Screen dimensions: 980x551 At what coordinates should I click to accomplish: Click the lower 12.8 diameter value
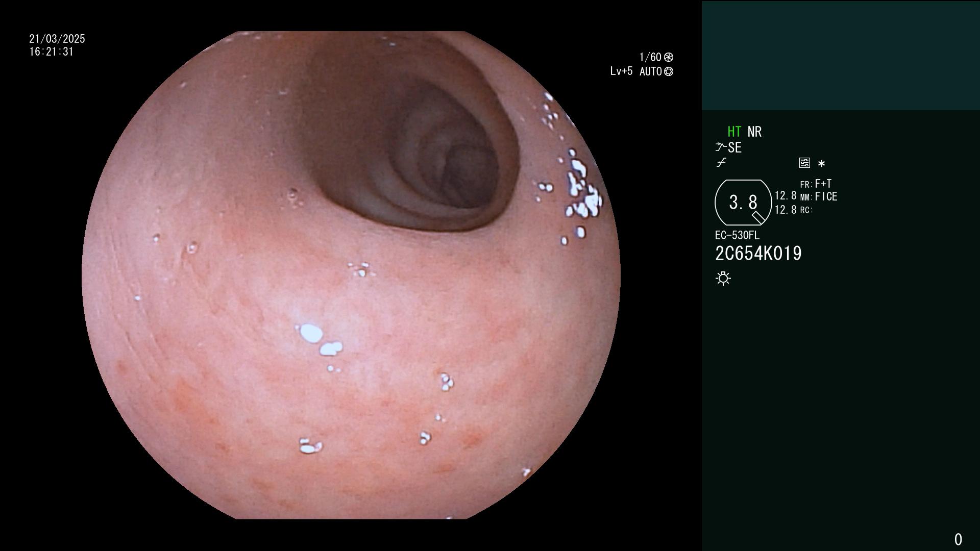786,210
